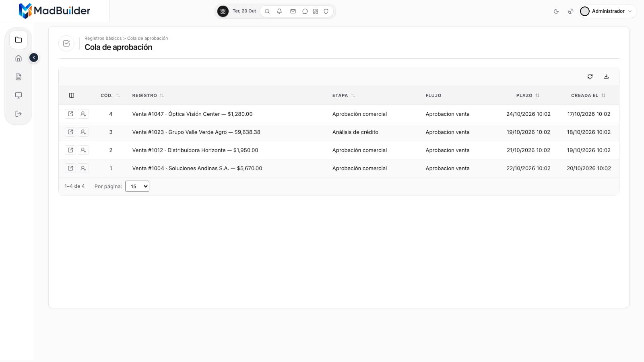This screenshot has height=362, width=644.
Task: Click the MadBuilder logo
Action: [x=54, y=11]
